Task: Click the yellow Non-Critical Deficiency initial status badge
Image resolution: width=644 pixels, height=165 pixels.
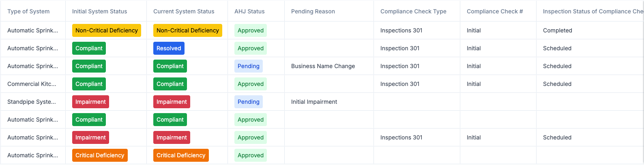Action: (107, 30)
